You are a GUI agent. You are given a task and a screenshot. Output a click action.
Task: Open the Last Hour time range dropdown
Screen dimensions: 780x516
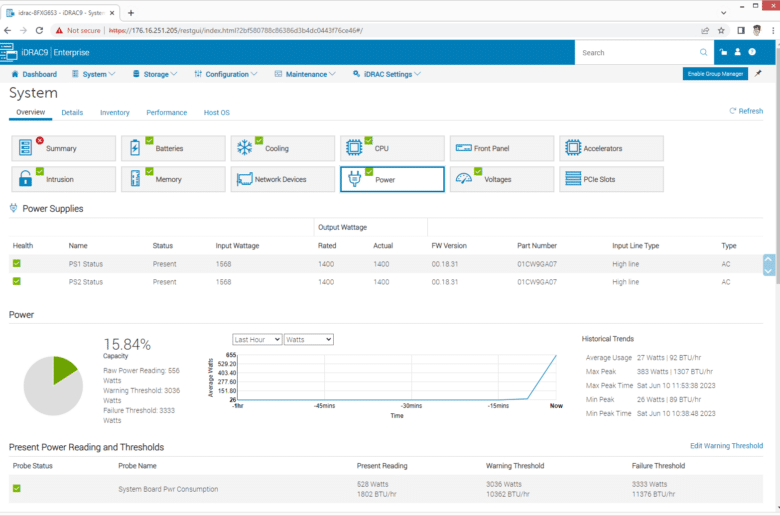click(257, 339)
